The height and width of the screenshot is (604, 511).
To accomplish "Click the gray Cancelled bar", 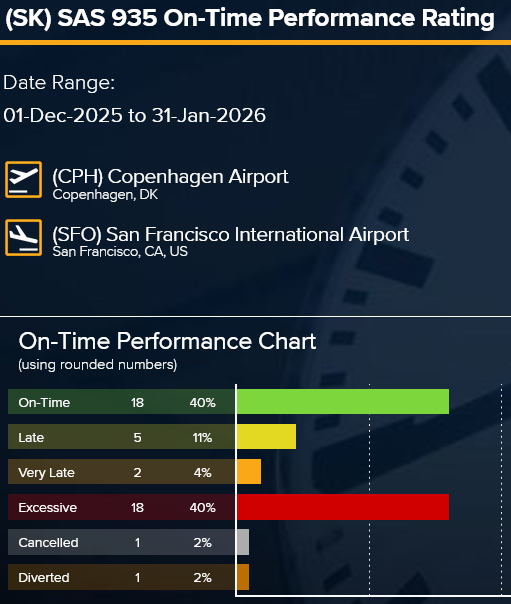I will coord(243,542).
